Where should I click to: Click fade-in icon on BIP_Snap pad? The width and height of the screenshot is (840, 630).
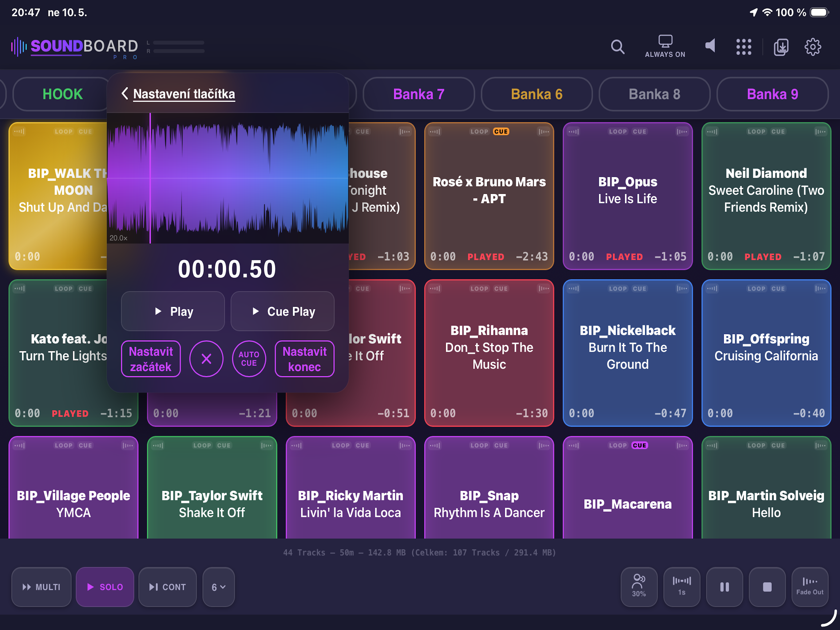pos(435,445)
